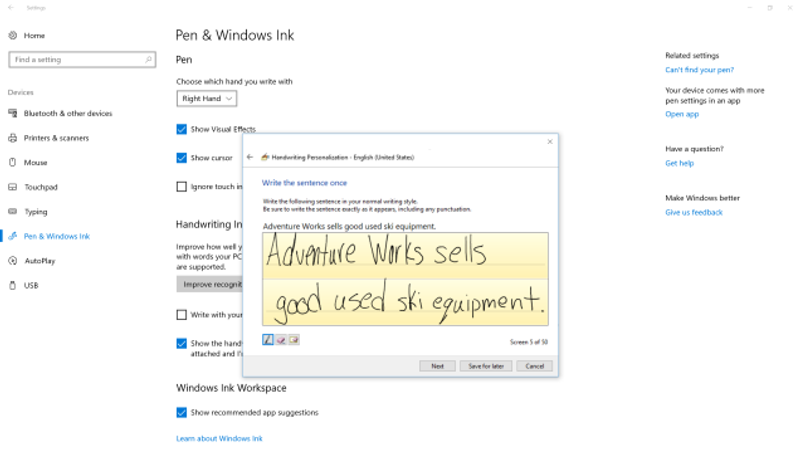Click the Touchpad icon in sidebar
Viewport: 800px width, 450px height.
[13, 187]
